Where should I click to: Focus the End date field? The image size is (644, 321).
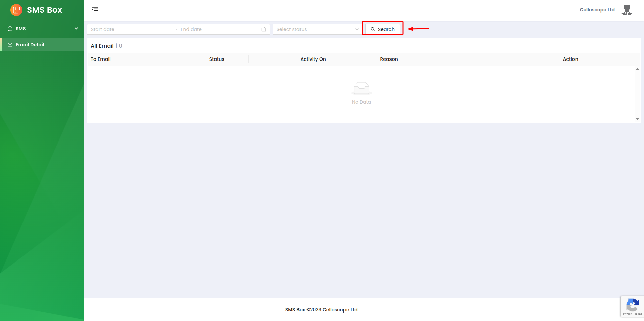pyautogui.click(x=218, y=29)
